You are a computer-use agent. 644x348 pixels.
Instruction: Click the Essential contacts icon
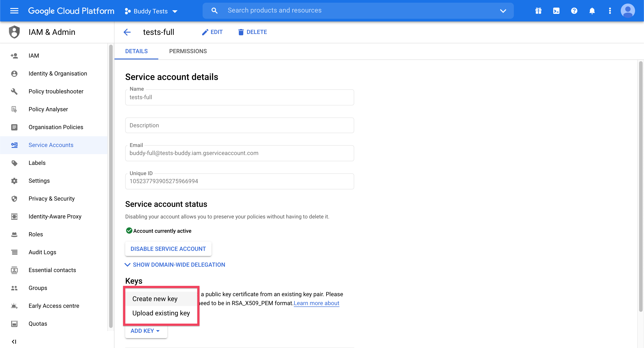14,270
